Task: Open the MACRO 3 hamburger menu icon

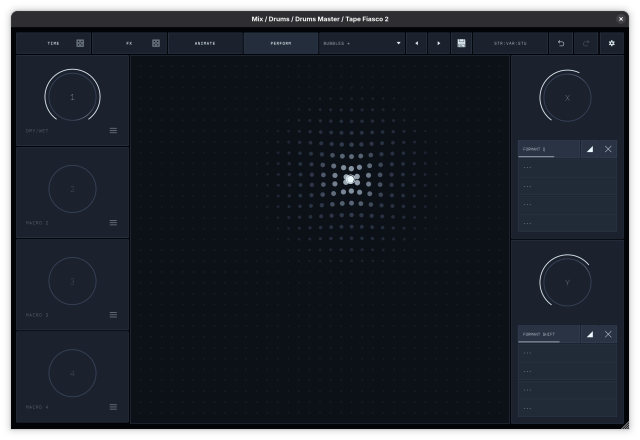Action: [x=113, y=315]
